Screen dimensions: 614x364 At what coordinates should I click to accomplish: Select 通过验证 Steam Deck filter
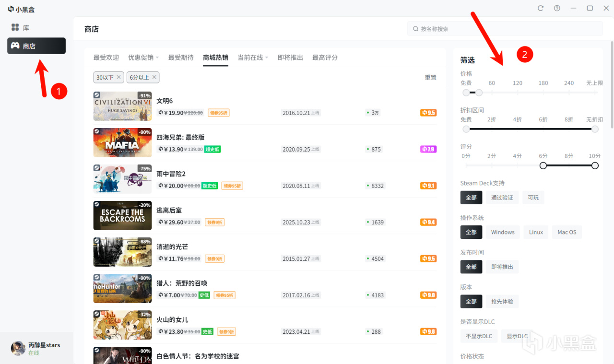[x=502, y=198]
